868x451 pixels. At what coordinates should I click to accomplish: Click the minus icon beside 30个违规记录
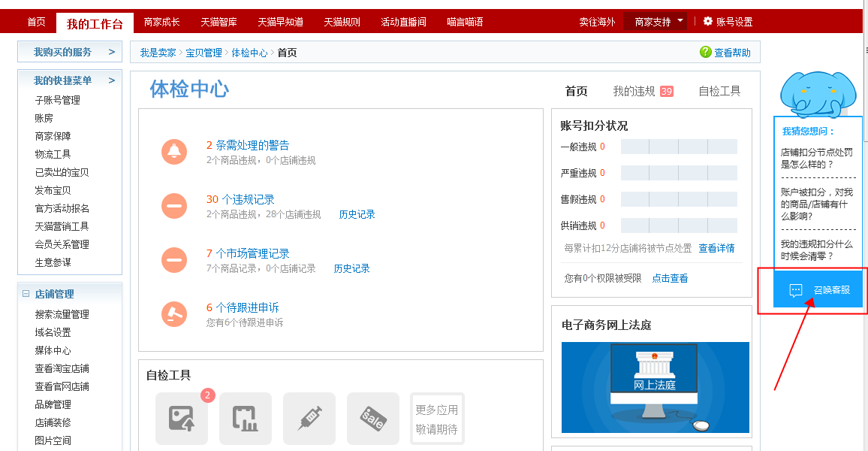pos(173,205)
